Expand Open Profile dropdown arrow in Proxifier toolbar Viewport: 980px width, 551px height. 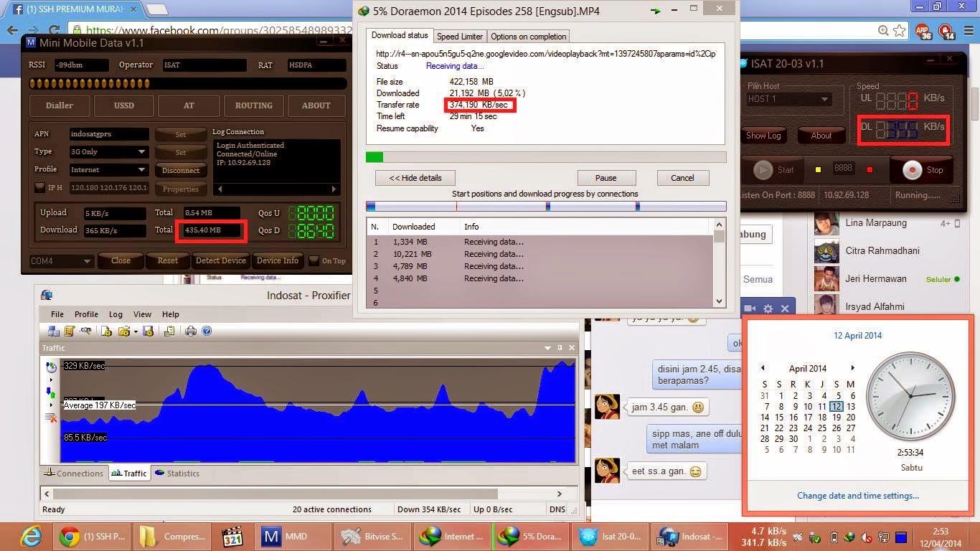(x=136, y=331)
